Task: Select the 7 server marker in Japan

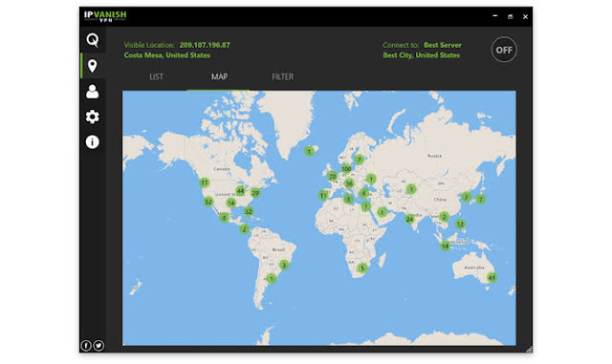Action: coord(480,200)
